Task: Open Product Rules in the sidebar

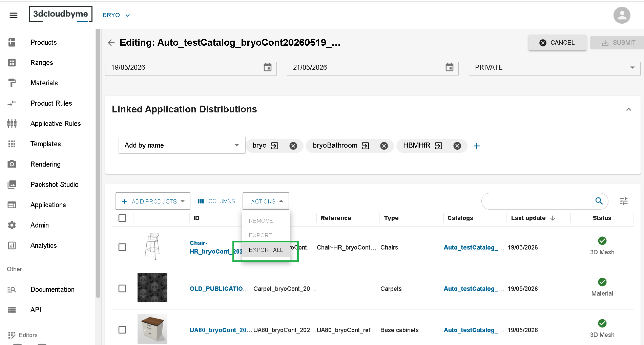Action: (51, 103)
